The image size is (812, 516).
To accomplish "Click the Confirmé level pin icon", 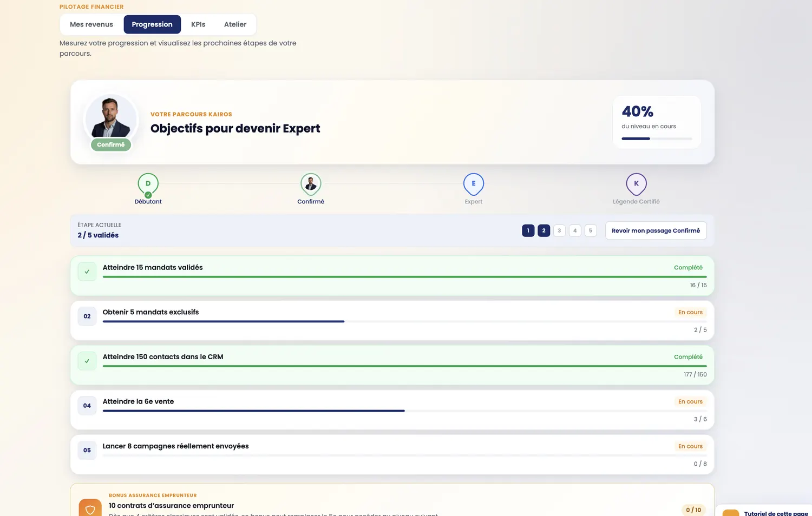I will pyautogui.click(x=311, y=184).
